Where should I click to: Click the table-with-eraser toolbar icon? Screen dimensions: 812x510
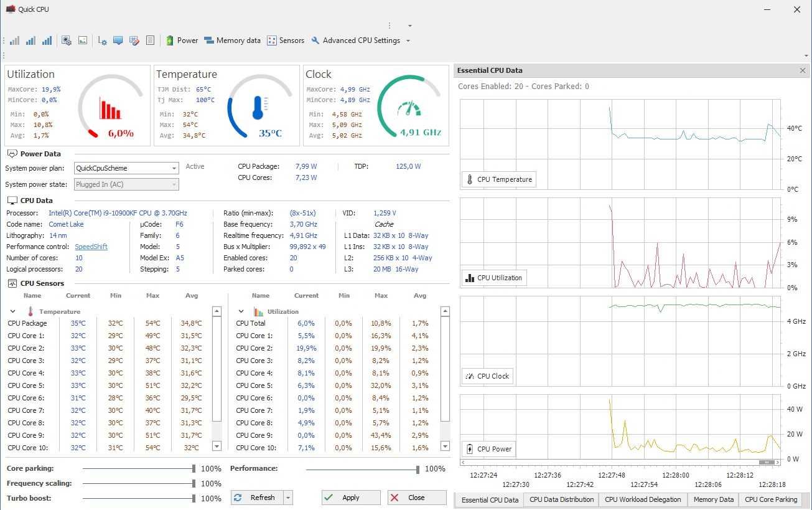tap(134, 40)
